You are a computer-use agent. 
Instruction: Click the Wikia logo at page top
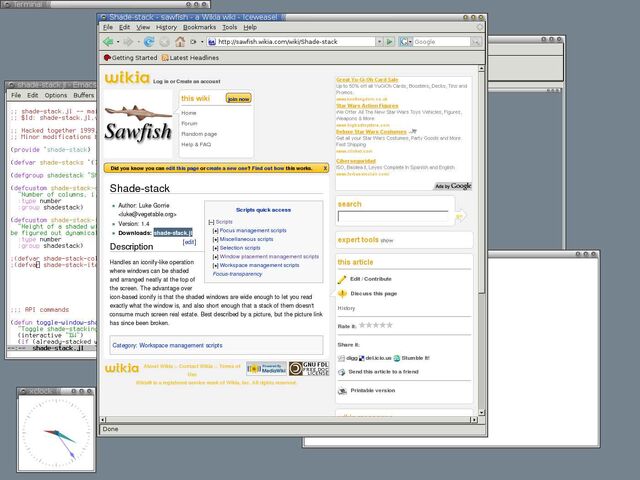click(x=127, y=78)
